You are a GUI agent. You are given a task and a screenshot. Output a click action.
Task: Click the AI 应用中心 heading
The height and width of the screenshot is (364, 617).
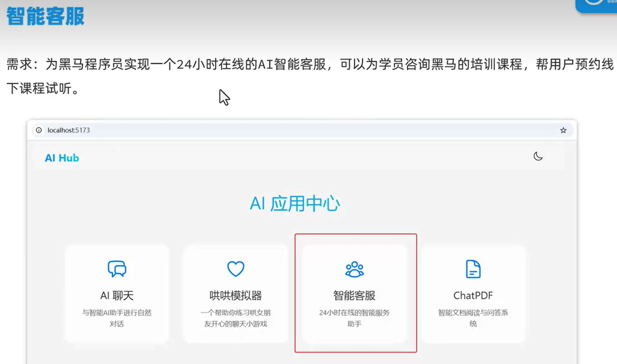(x=295, y=204)
